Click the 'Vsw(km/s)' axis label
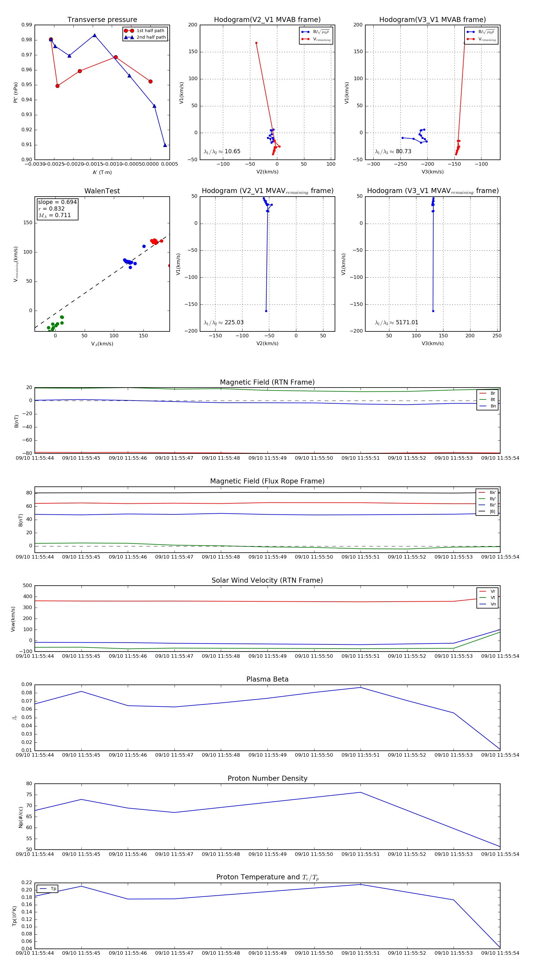 point(13,619)
